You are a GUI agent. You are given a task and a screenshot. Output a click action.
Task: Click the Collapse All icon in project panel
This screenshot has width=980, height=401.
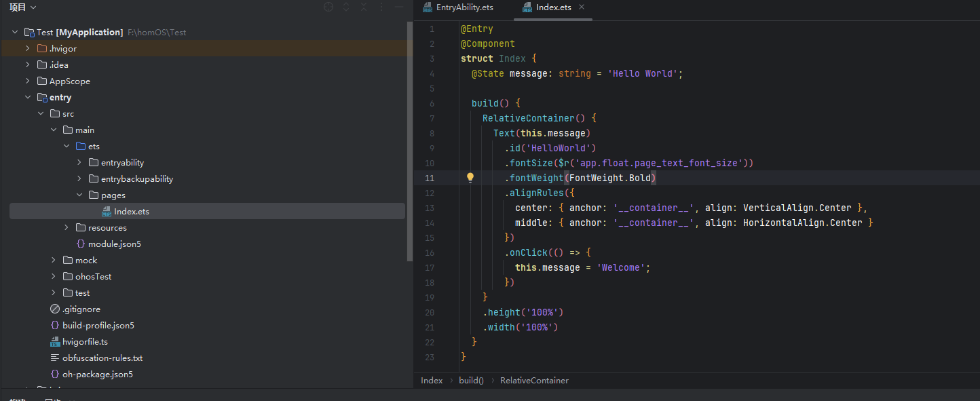pyautogui.click(x=364, y=7)
